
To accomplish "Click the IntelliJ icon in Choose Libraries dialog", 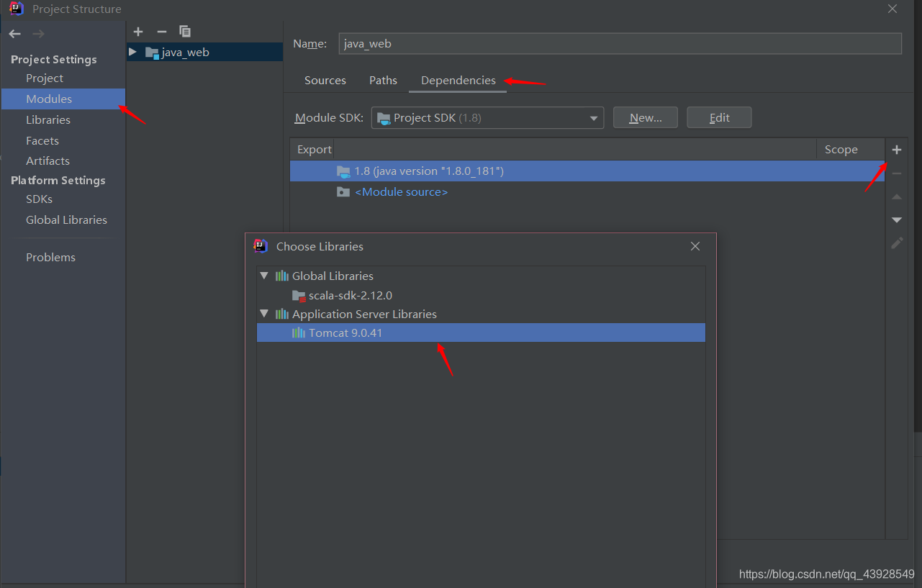I will tap(261, 246).
